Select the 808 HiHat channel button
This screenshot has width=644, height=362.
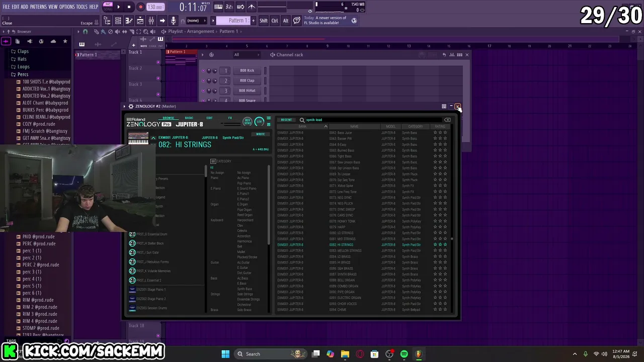pos(247,90)
